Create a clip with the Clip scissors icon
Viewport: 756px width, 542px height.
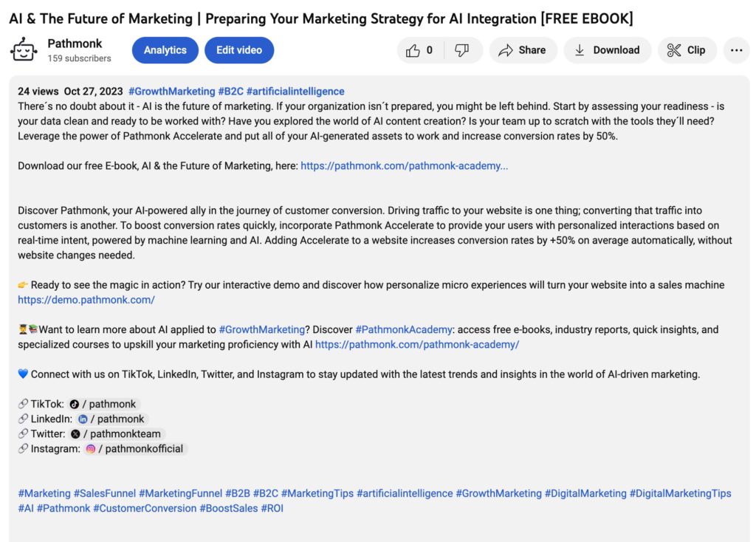pos(687,50)
